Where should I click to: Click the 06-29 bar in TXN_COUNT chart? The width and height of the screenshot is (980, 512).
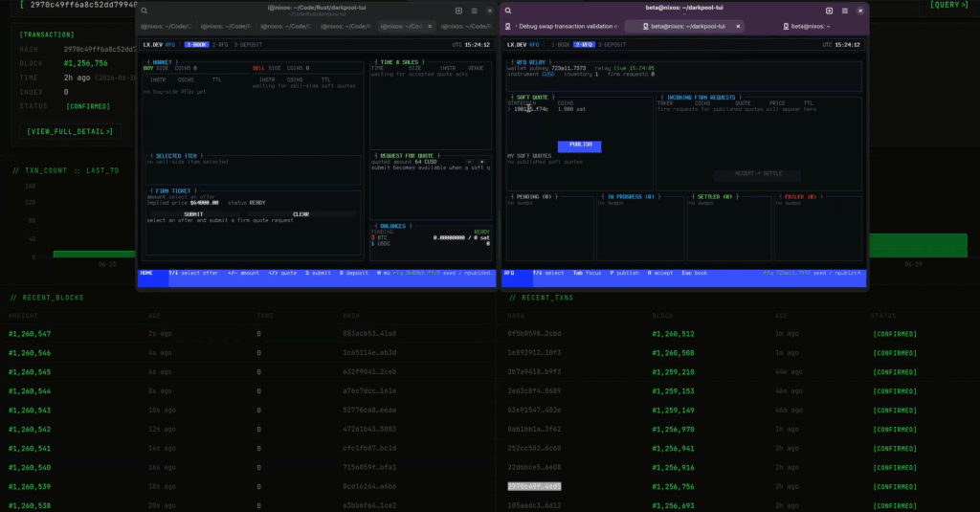(x=918, y=245)
